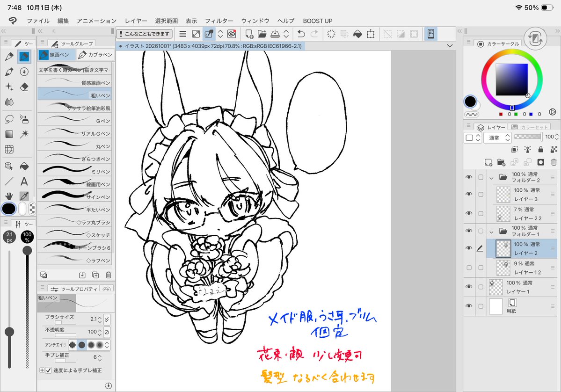Collapse the フォルダー1 folder
The width and height of the screenshot is (561, 392).
pos(491,231)
